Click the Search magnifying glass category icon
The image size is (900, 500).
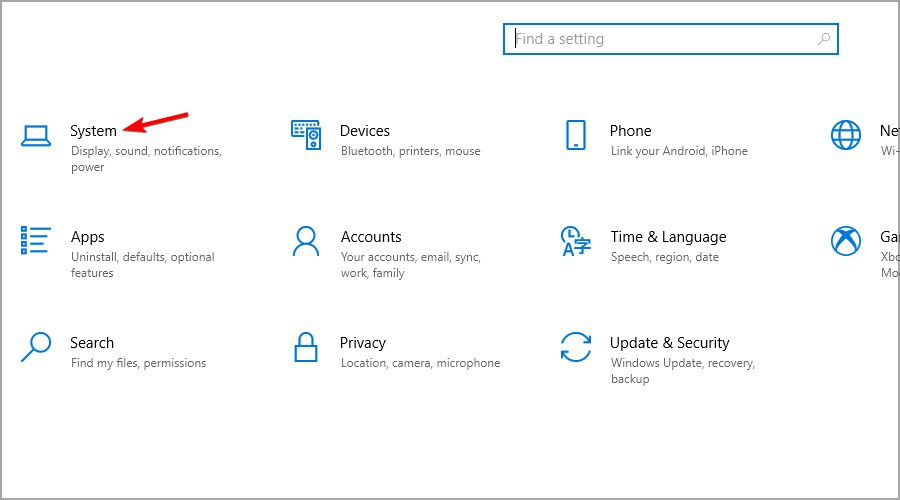tap(36, 347)
